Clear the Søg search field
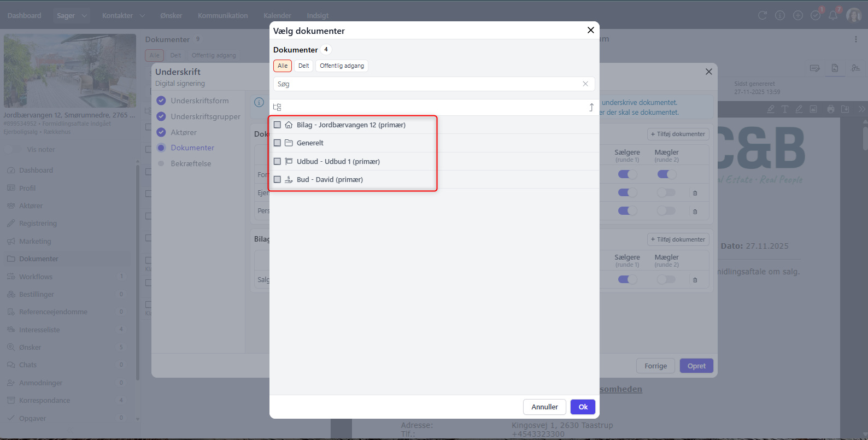The image size is (868, 440). tap(585, 84)
